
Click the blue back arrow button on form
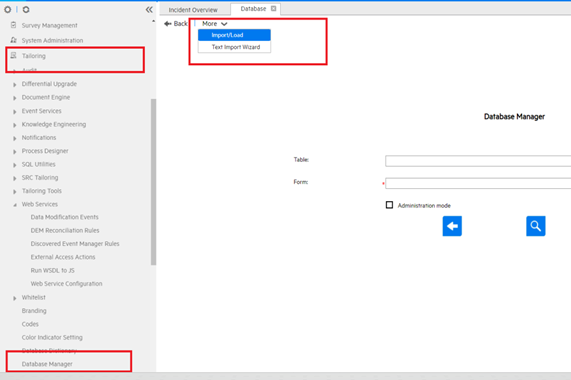point(452,226)
